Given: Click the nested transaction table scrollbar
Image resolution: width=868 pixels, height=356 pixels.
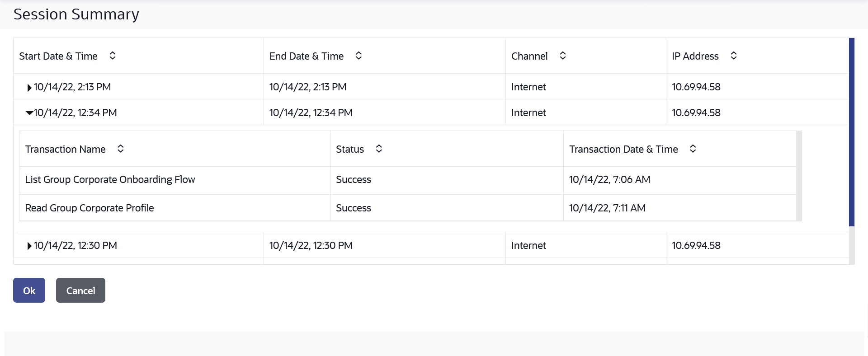Looking at the screenshot, I should click(799, 176).
